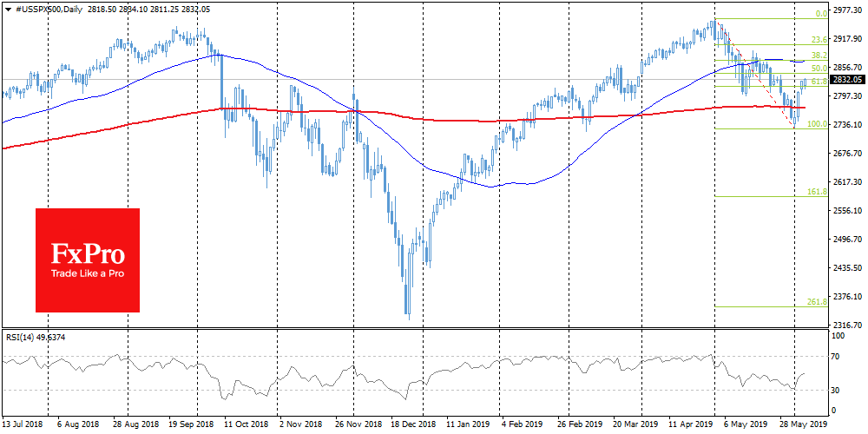Select the 100.0 Fibonacci level label
Viewport: 868px width, 434px height.
pyautogui.click(x=816, y=124)
